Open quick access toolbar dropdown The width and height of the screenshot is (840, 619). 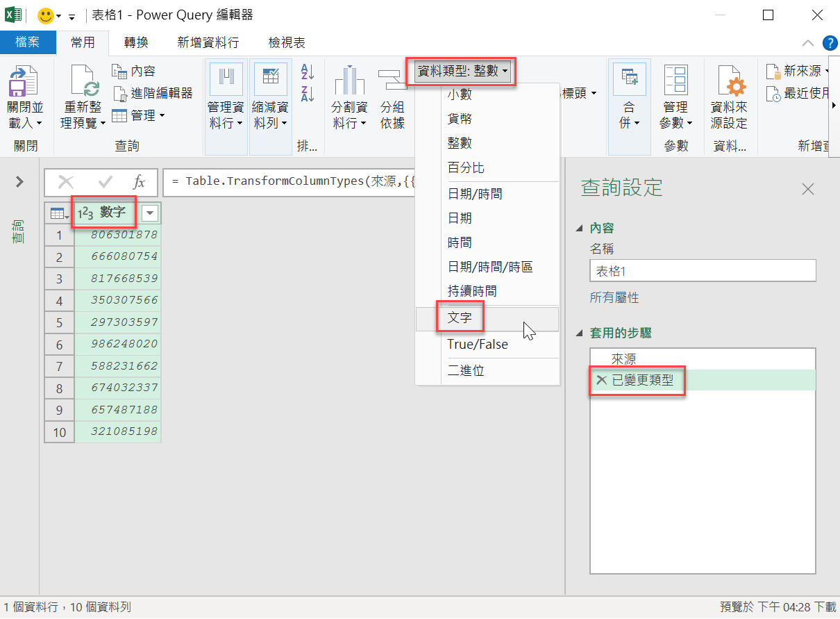pyautogui.click(x=72, y=16)
